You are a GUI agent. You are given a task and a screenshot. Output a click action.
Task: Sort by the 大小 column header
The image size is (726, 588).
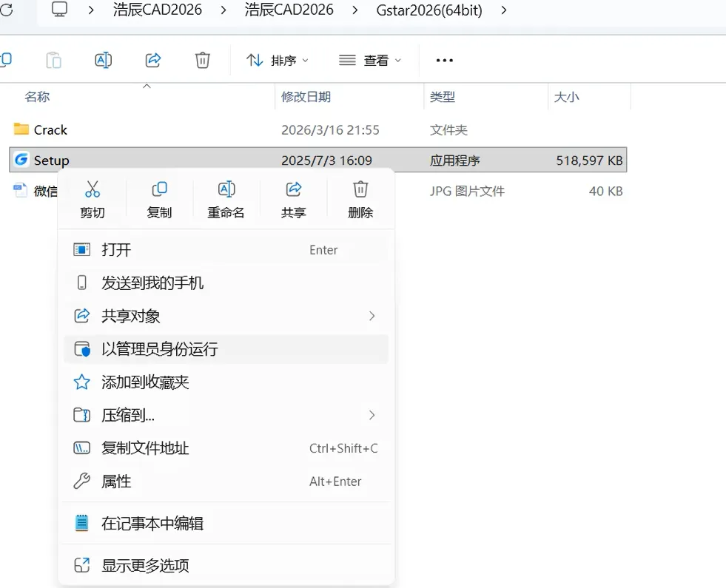[x=566, y=97]
